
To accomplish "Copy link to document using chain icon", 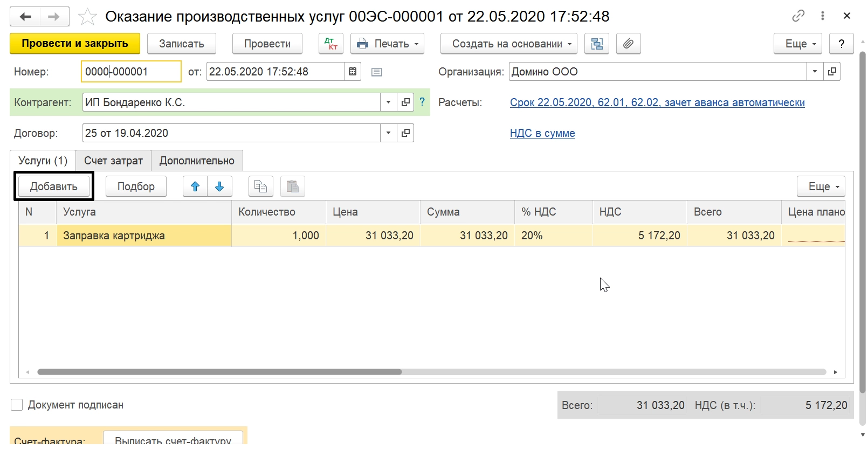I will pyautogui.click(x=798, y=16).
